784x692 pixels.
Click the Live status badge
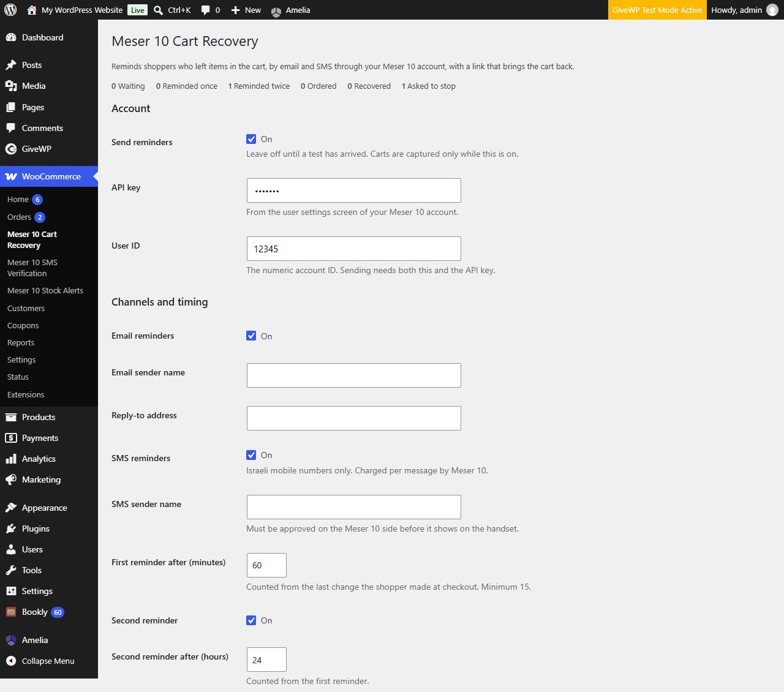[138, 10]
